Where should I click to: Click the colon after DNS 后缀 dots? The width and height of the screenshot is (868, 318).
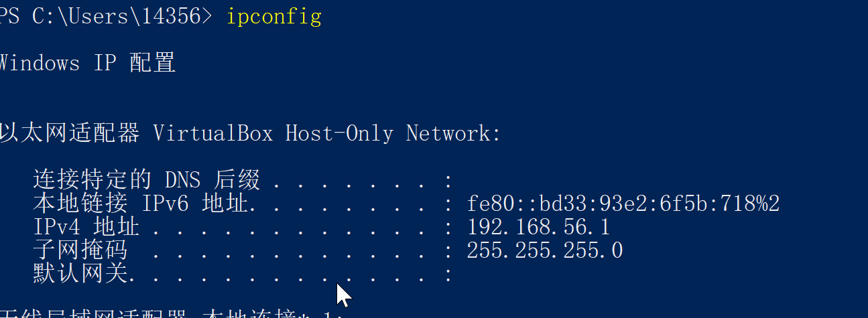click(x=448, y=181)
